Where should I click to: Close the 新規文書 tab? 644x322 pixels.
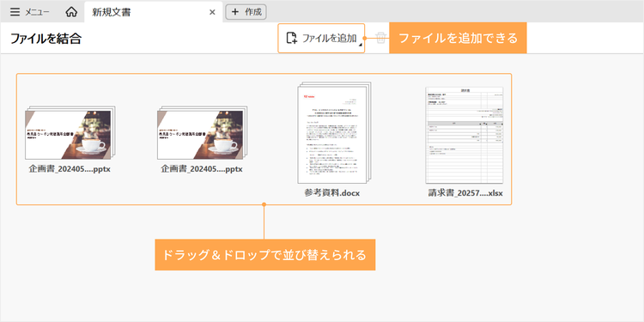pyautogui.click(x=212, y=12)
